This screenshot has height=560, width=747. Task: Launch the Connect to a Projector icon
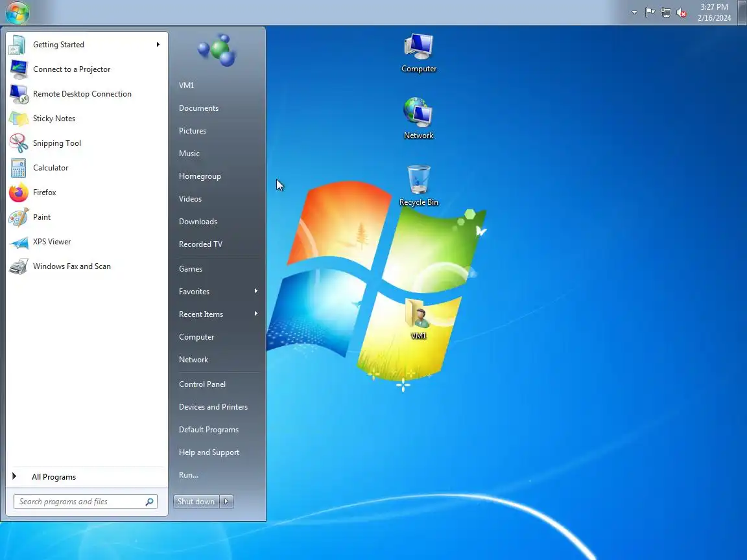tap(18, 69)
